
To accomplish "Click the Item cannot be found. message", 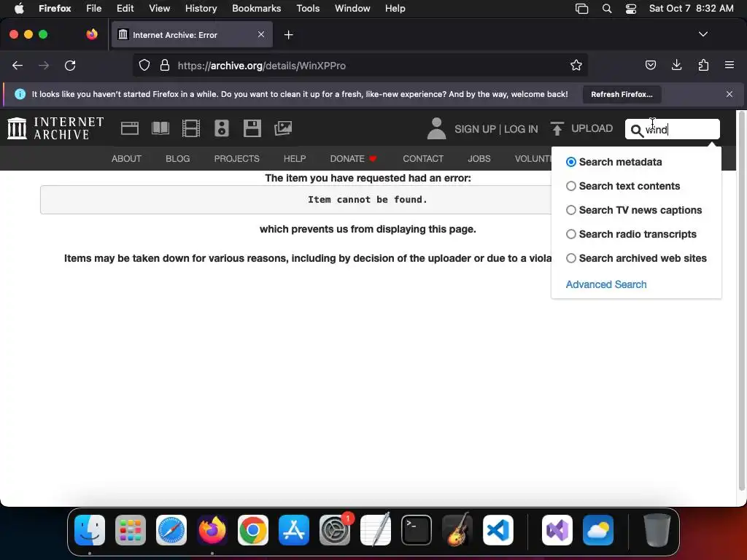I will pos(368,200).
